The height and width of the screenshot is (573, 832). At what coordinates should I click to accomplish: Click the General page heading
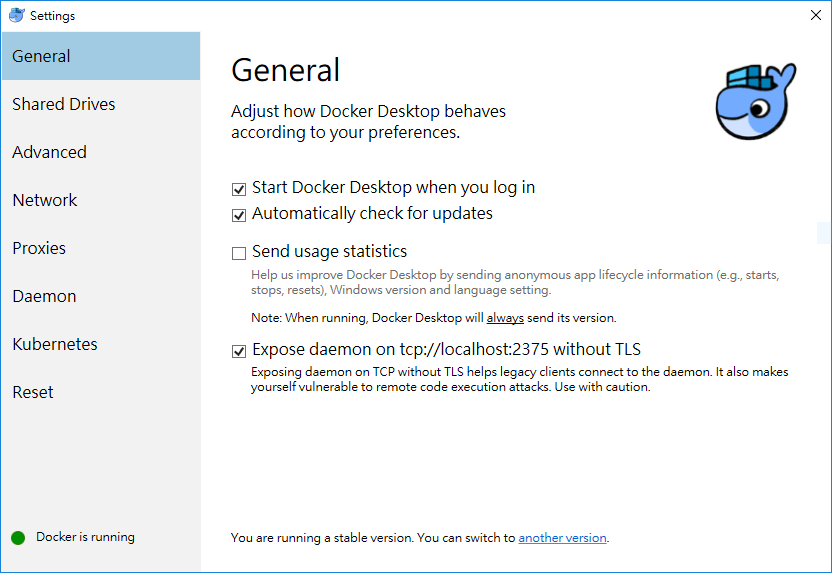click(285, 70)
